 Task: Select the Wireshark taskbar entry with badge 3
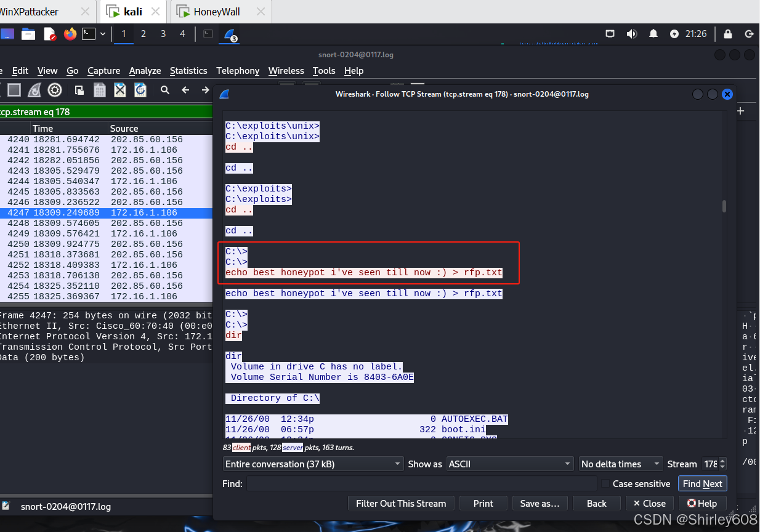point(230,34)
